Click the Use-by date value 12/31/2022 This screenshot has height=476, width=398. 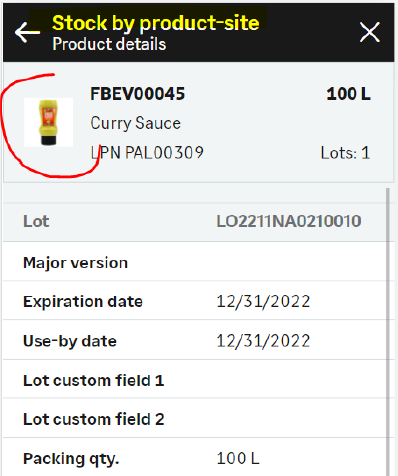click(x=263, y=341)
